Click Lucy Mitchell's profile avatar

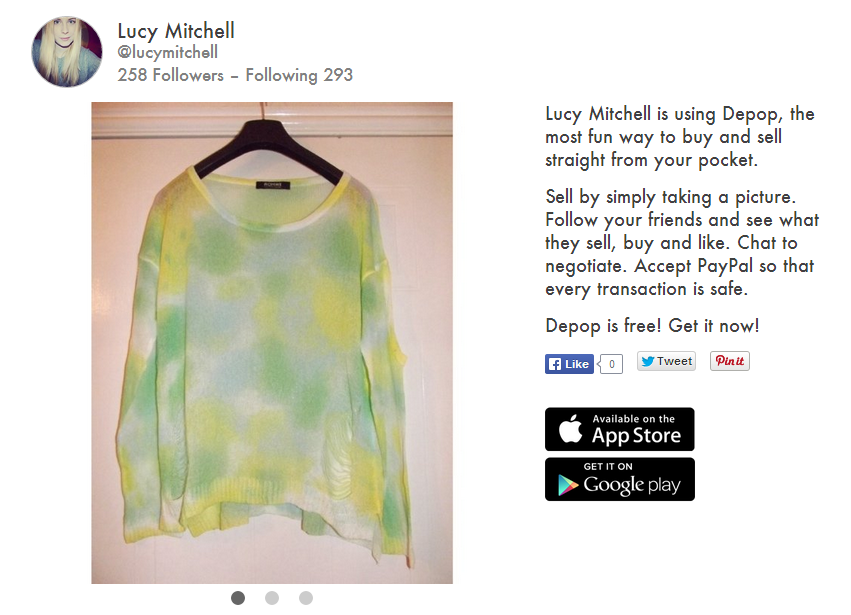[67, 52]
